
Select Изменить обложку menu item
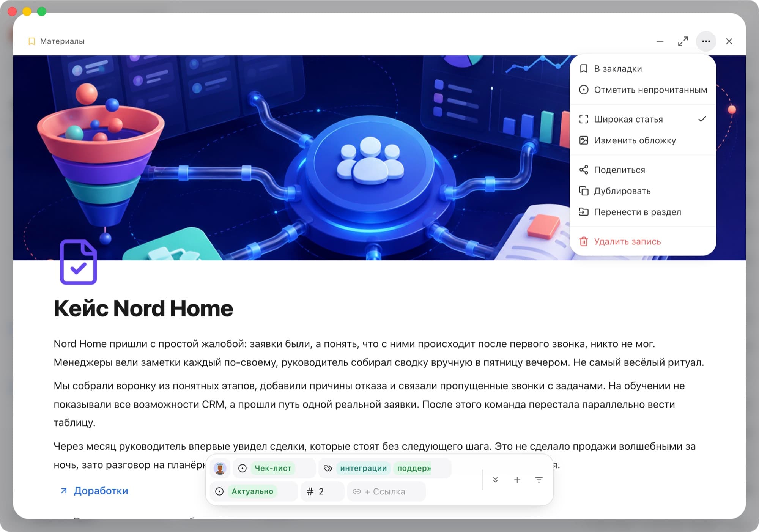point(643,140)
